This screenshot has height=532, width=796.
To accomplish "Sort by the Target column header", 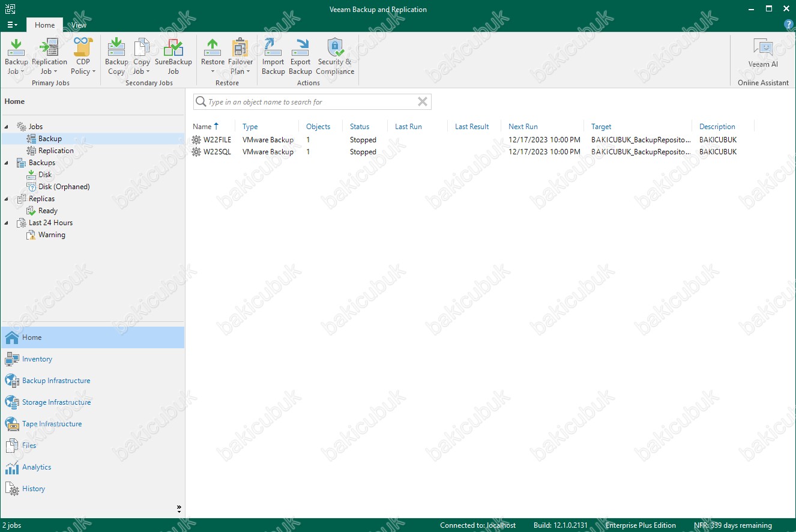I will 601,127.
